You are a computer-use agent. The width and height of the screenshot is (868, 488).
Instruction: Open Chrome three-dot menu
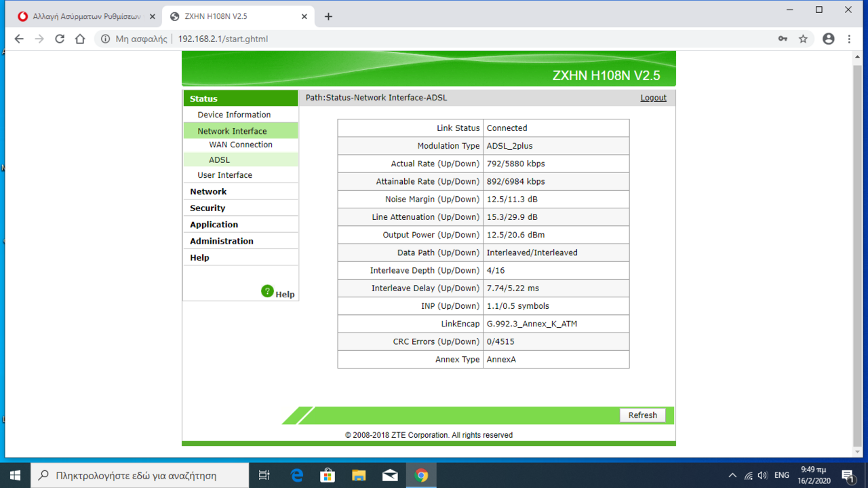point(849,39)
